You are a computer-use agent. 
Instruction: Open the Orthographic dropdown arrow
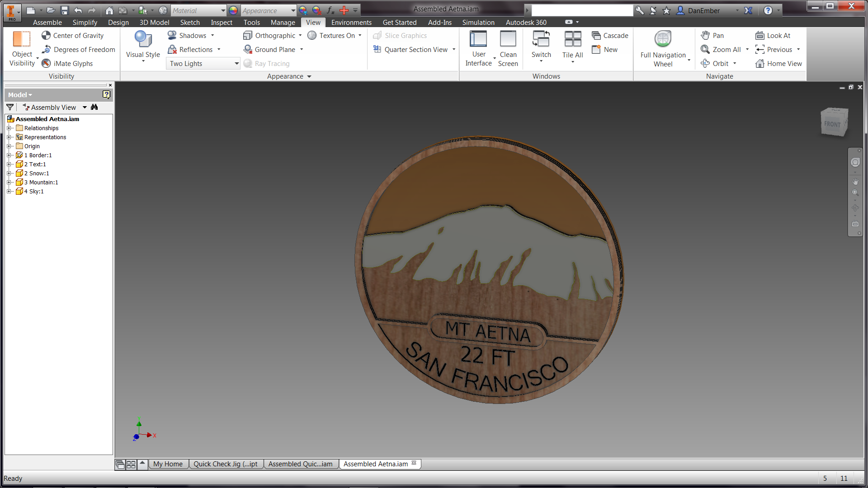coord(300,36)
